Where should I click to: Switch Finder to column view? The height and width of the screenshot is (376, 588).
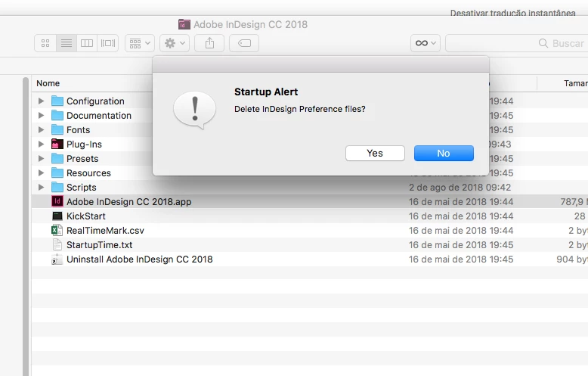(x=87, y=43)
